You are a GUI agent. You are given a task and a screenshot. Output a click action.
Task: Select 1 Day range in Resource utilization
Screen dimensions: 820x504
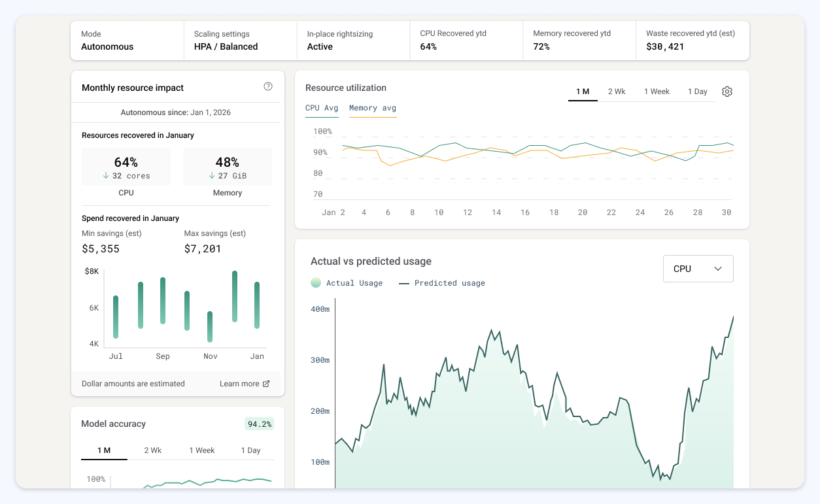click(697, 92)
